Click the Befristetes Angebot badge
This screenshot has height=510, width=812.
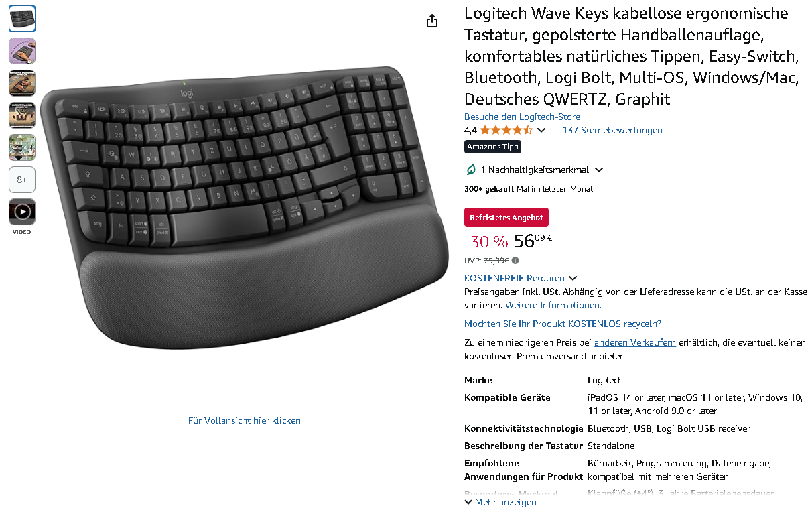pos(506,218)
